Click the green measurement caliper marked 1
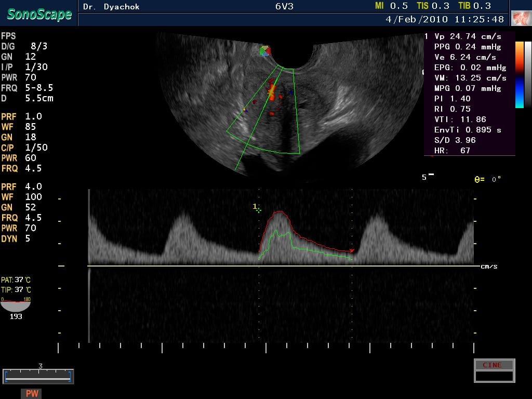 (x=258, y=209)
